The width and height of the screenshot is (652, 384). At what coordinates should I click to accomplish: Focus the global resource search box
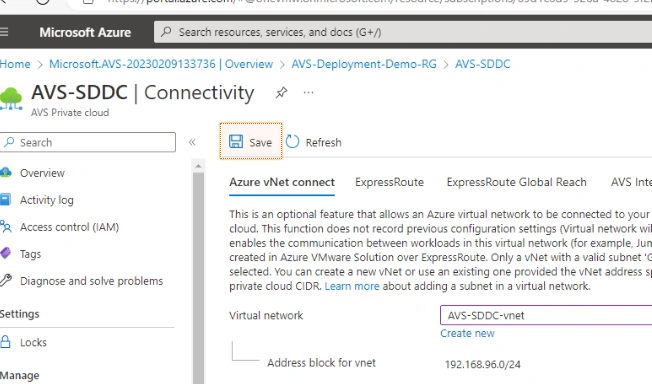tap(403, 32)
